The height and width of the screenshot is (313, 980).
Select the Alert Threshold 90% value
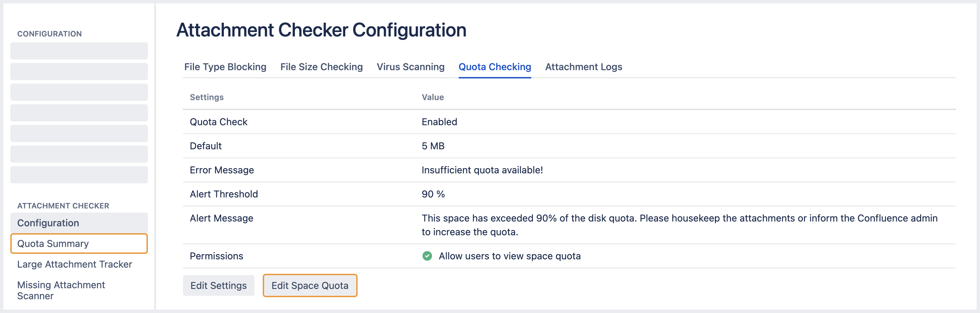tap(433, 194)
